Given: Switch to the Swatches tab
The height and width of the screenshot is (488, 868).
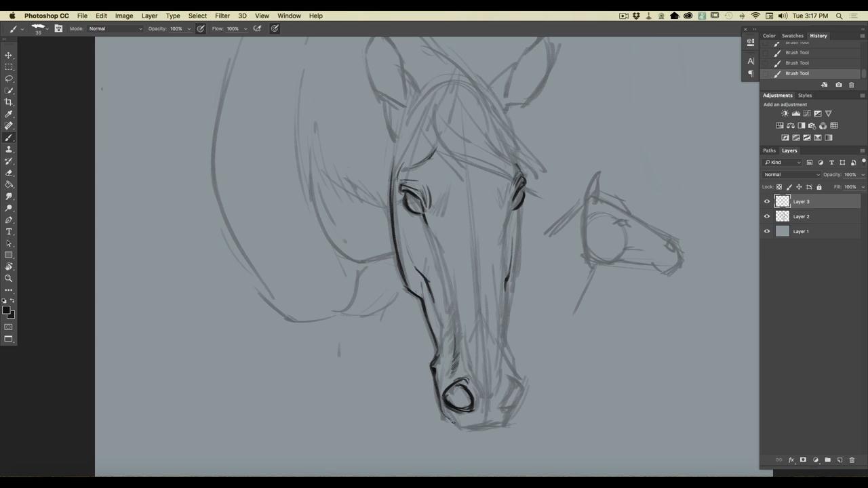Looking at the screenshot, I should [x=792, y=36].
